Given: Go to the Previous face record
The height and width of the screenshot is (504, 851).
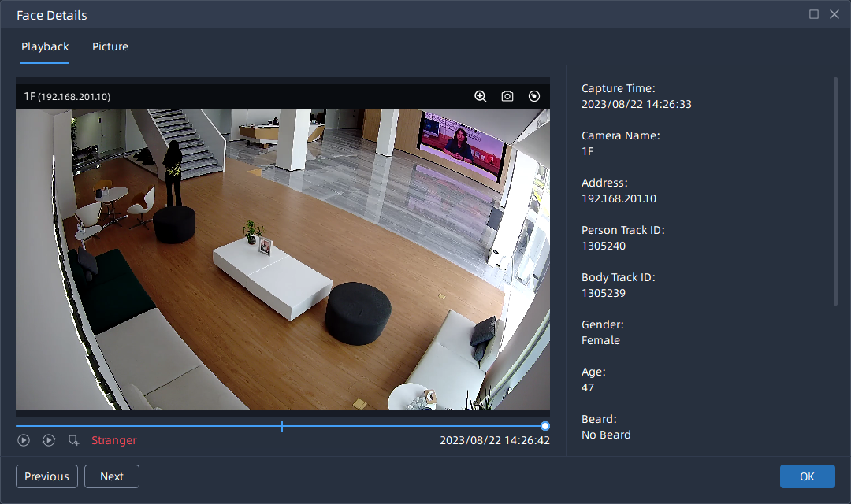Looking at the screenshot, I should point(46,476).
